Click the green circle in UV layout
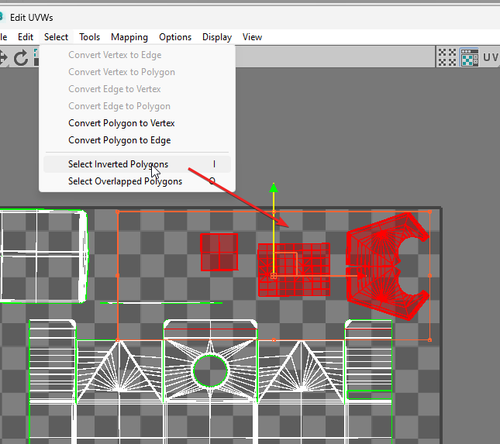The image size is (500, 444). coord(210,371)
